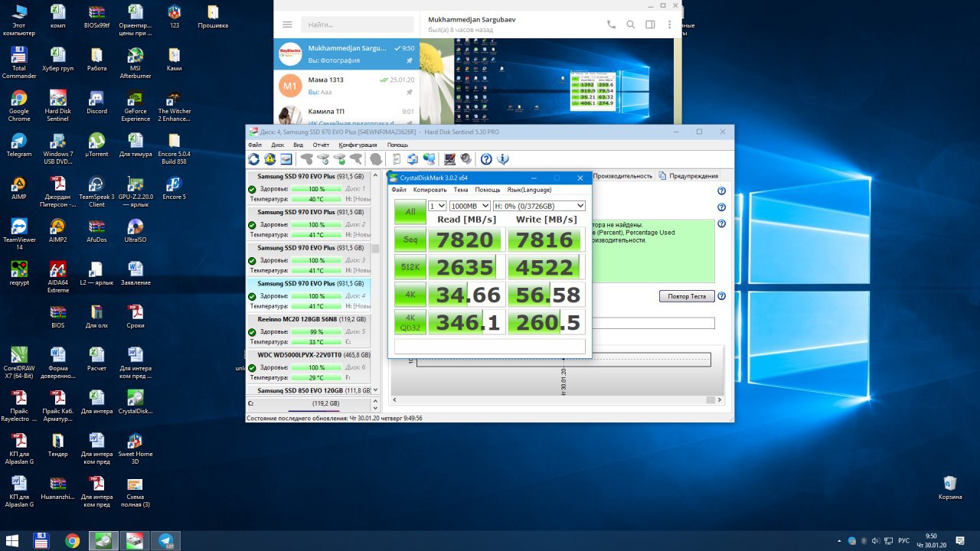
Task: Select CorelDRAW X7 desktop icon
Action: (x=19, y=363)
